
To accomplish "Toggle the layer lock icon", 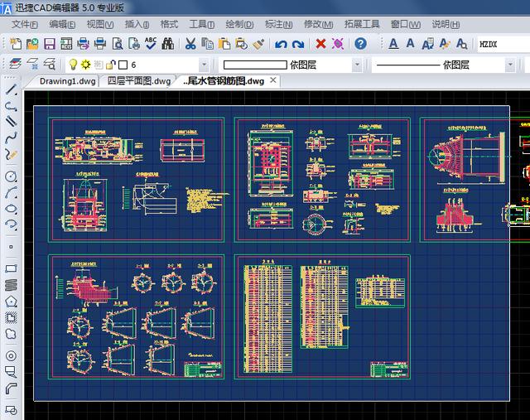I will [110, 64].
